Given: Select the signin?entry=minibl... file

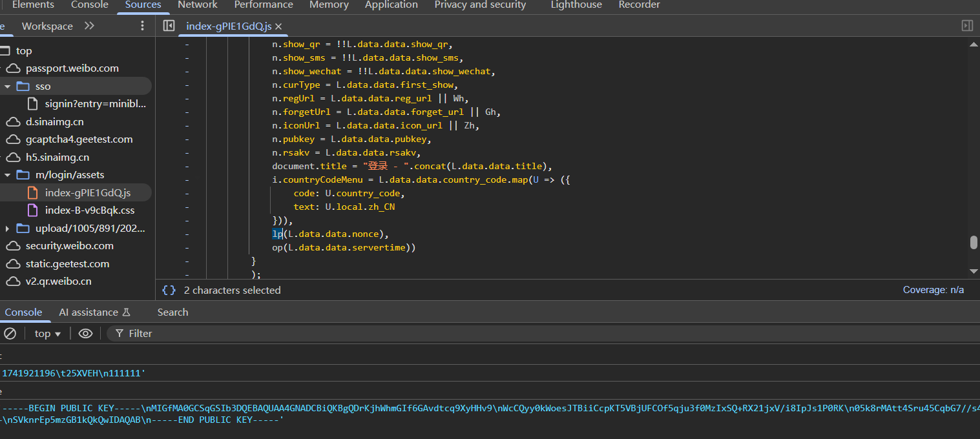Looking at the screenshot, I should click(x=96, y=104).
